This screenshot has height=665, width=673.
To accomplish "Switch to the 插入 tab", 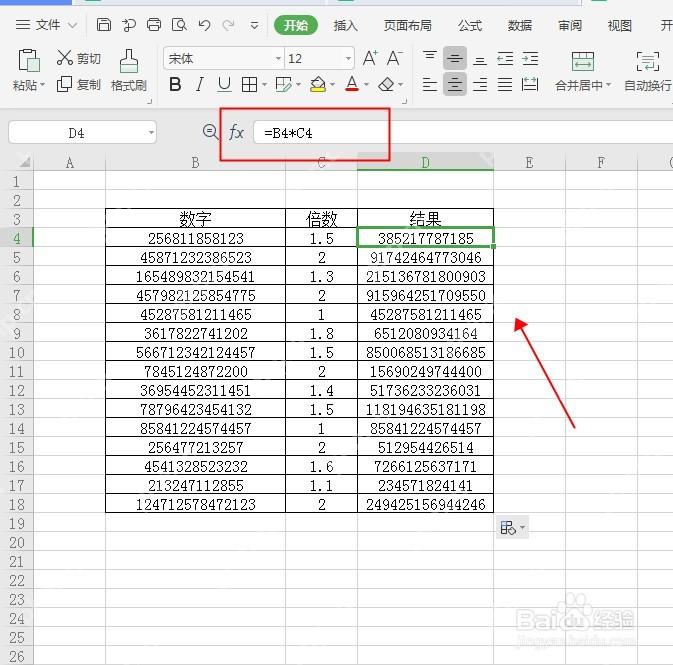I will pos(346,25).
